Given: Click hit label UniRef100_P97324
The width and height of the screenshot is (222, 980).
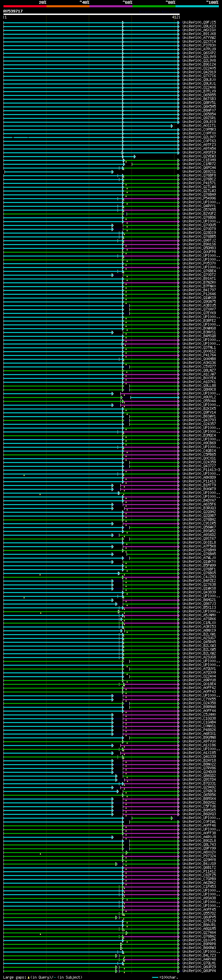Looking at the screenshot, I should point(199,856).
